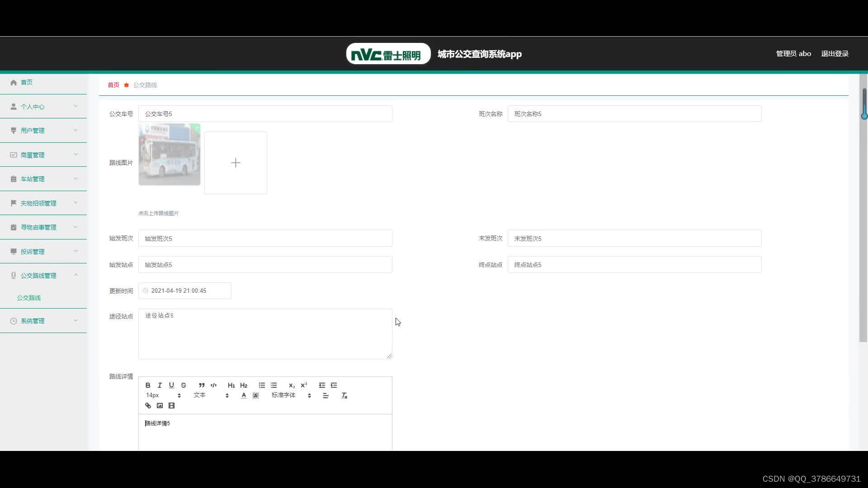Insert code block with code icon
The image size is (868, 488).
click(x=213, y=385)
